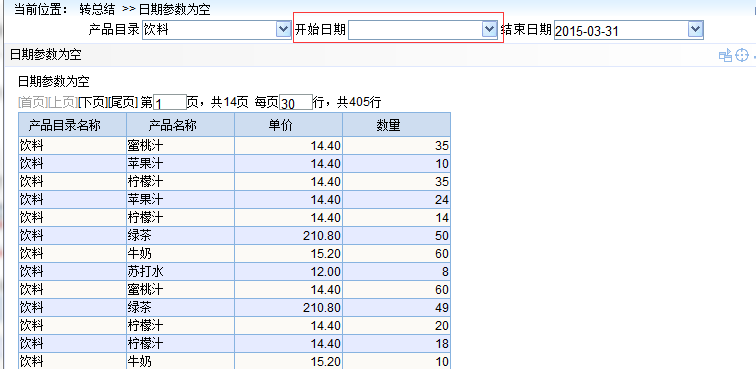756x369 pixels.
Task: Click the 日期参数为空 report title above the table
Action: tap(54, 81)
